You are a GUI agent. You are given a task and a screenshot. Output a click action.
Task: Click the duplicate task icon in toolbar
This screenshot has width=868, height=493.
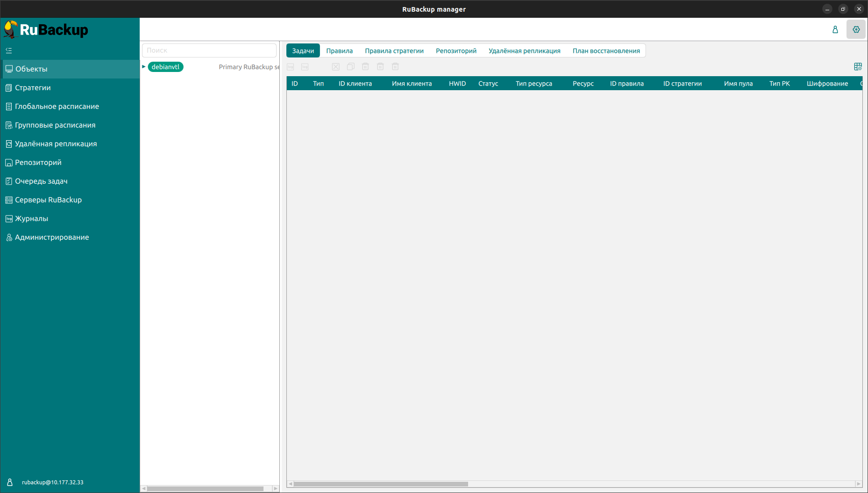(350, 67)
